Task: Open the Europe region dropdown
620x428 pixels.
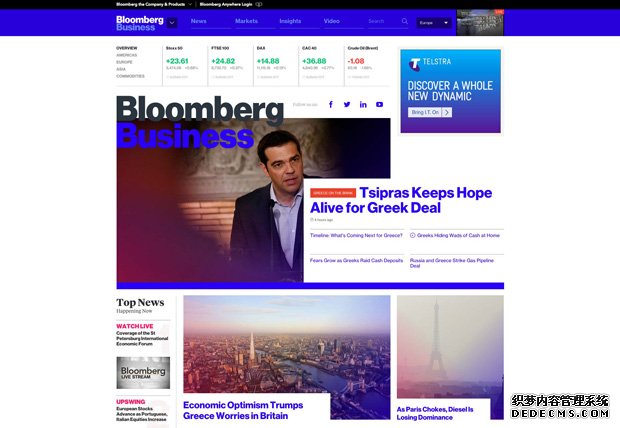Action: 434,23
